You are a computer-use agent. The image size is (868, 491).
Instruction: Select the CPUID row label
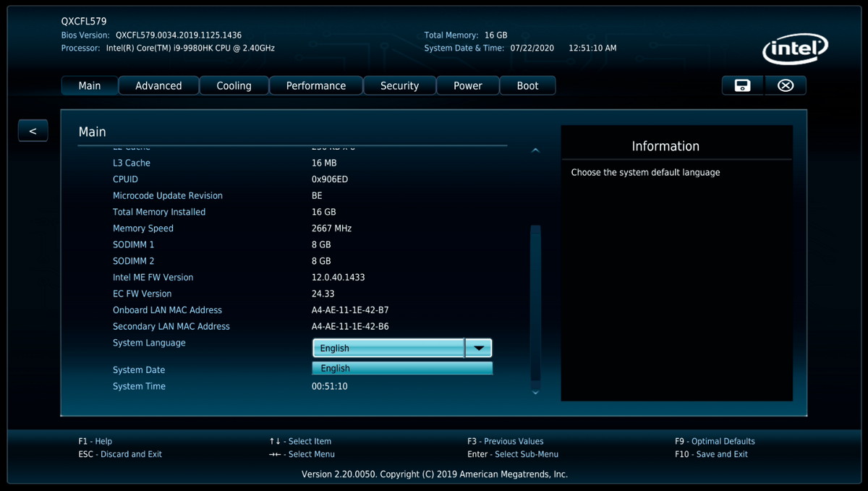125,179
